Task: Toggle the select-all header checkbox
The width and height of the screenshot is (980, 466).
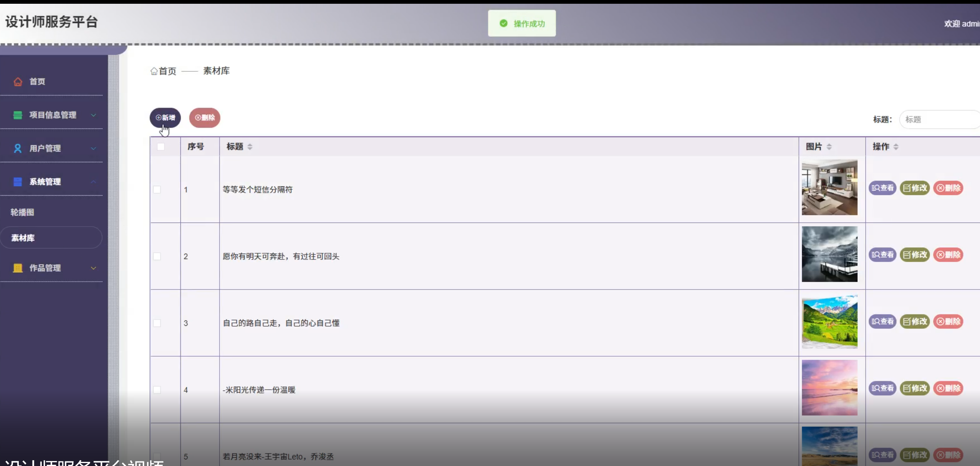Action: 161,147
